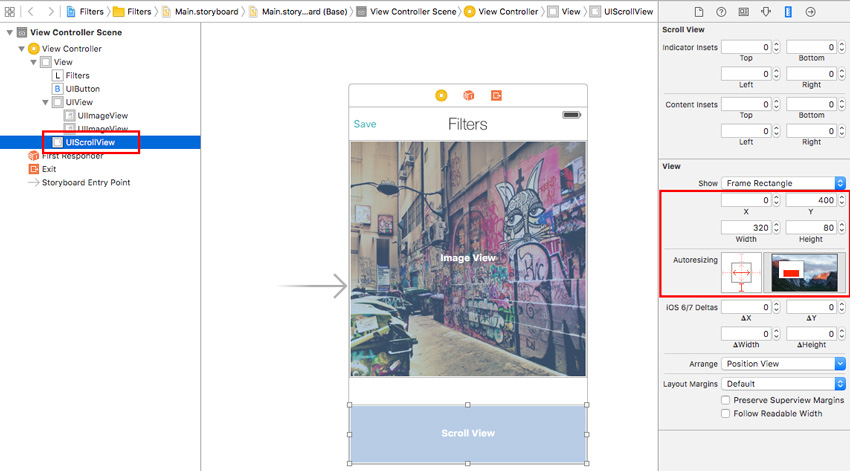Click the Autoresizing struts and springs control

click(x=741, y=273)
